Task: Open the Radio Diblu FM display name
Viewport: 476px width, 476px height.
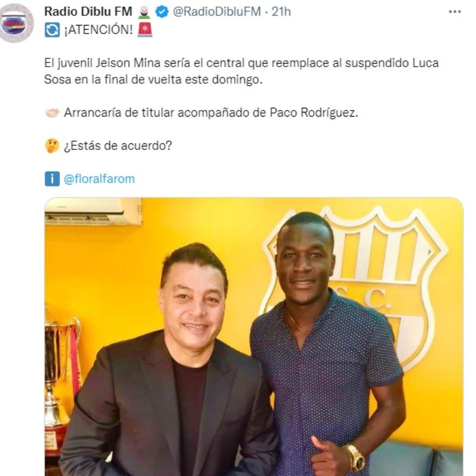Action: [x=88, y=11]
